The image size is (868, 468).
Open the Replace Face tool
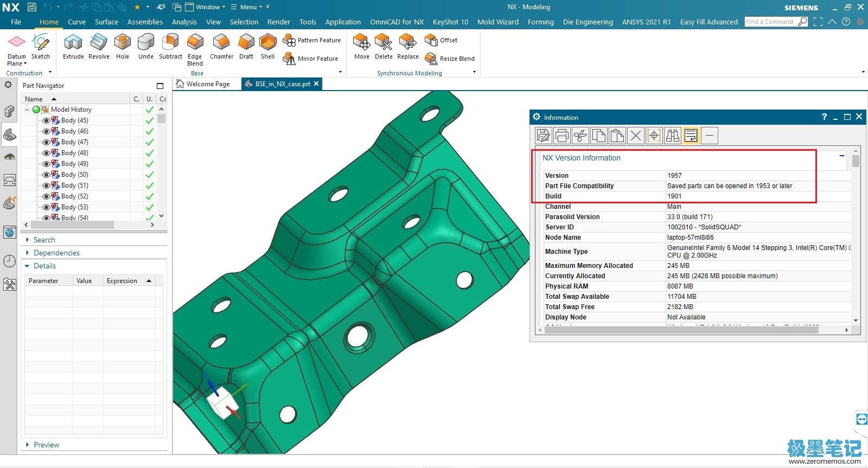(408, 47)
